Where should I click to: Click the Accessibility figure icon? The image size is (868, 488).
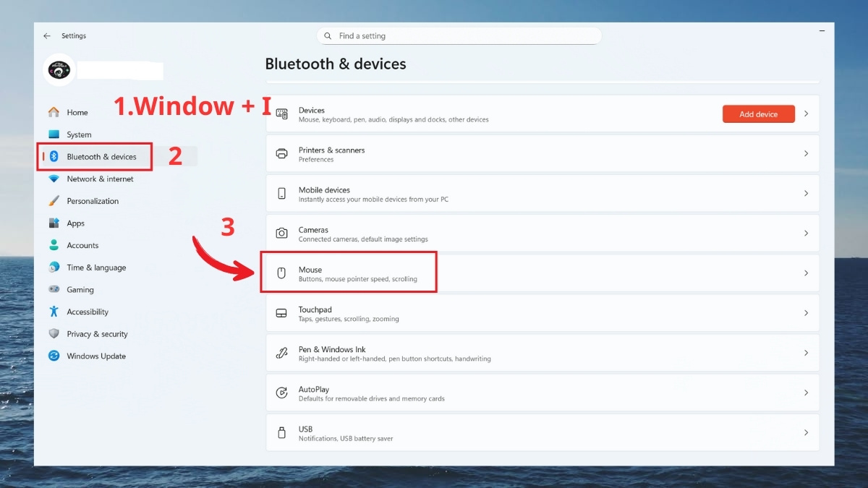(54, 312)
